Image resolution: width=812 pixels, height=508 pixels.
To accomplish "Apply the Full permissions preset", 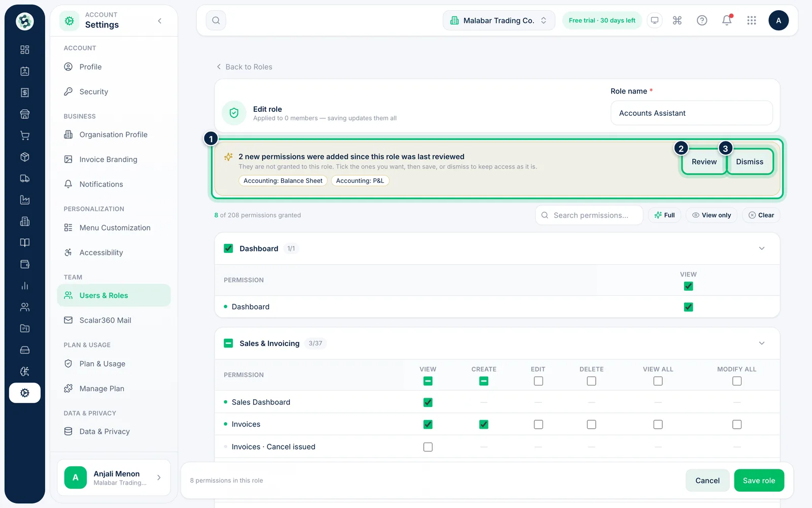I will click(x=664, y=215).
